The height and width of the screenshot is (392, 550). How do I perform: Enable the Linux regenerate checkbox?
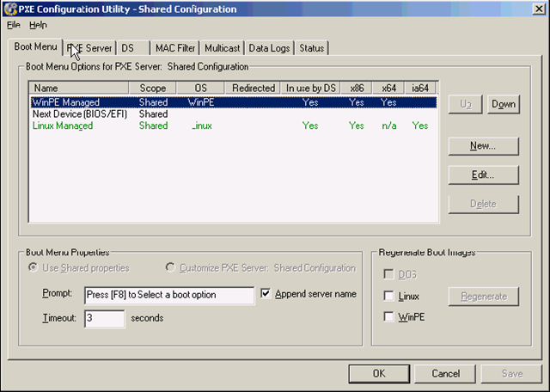(x=390, y=297)
